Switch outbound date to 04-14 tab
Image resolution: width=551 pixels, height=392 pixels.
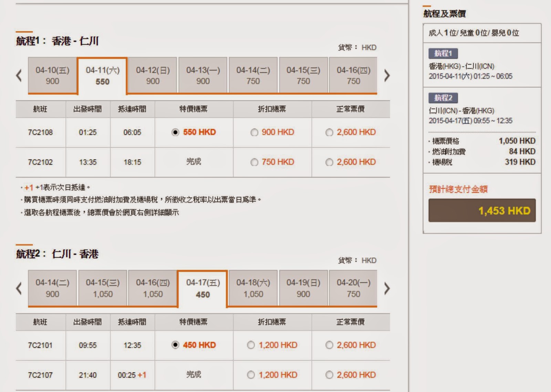(253, 75)
